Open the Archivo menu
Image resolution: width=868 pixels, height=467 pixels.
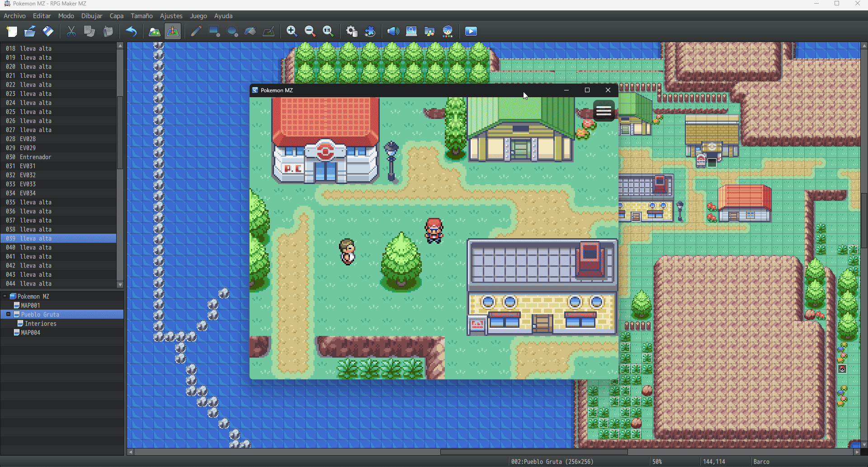click(x=14, y=16)
